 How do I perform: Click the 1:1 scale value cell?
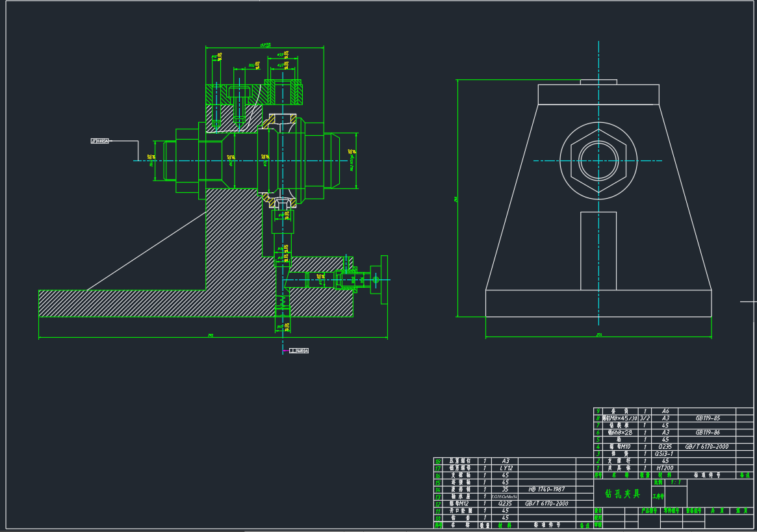pos(676,483)
